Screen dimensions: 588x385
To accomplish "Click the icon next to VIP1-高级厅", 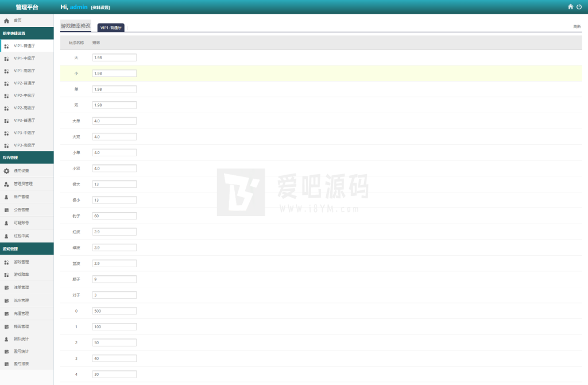I will click(6, 71).
